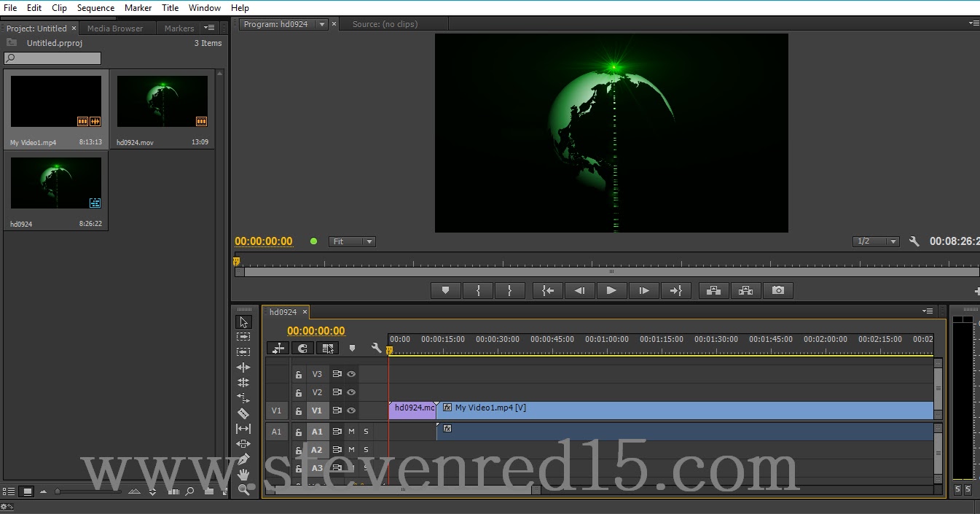
Task: Open the timeline panel flyout menu
Action: click(928, 311)
